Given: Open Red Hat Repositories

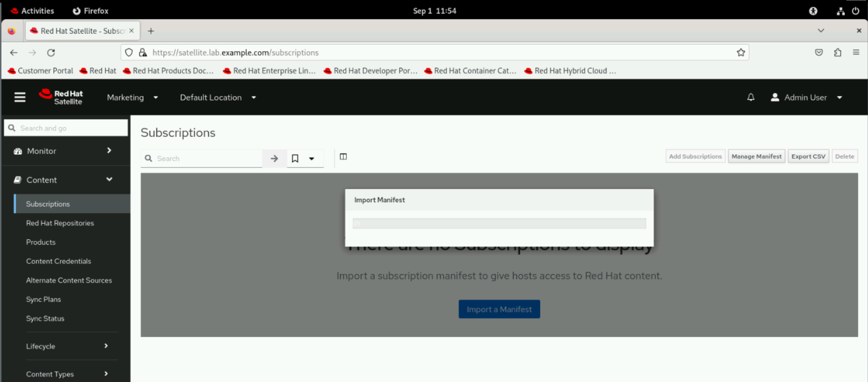Looking at the screenshot, I should 60,223.
